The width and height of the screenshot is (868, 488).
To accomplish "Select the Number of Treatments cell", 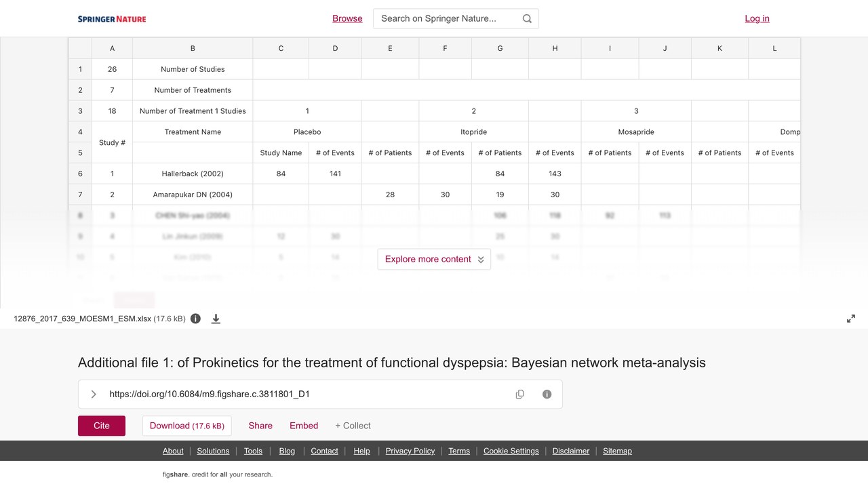I will click(193, 90).
